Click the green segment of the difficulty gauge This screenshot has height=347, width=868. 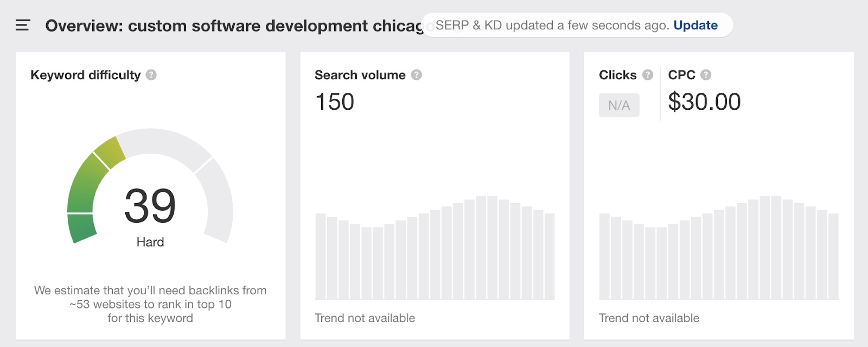pyautogui.click(x=82, y=185)
